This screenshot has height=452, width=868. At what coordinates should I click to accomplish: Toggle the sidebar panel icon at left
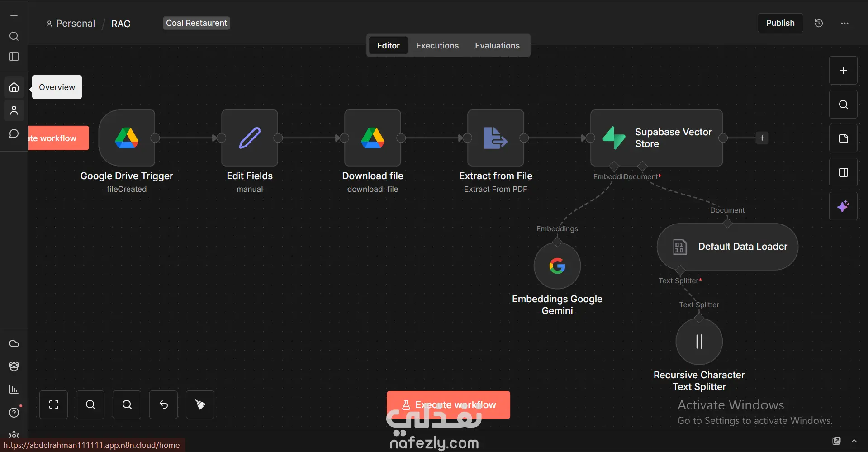click(14, 57)
